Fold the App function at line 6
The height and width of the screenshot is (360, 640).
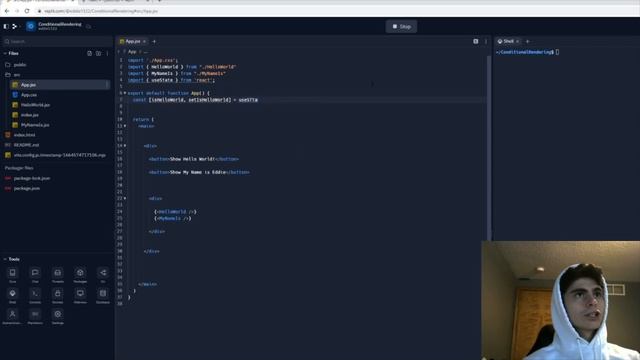click(125, 93)
